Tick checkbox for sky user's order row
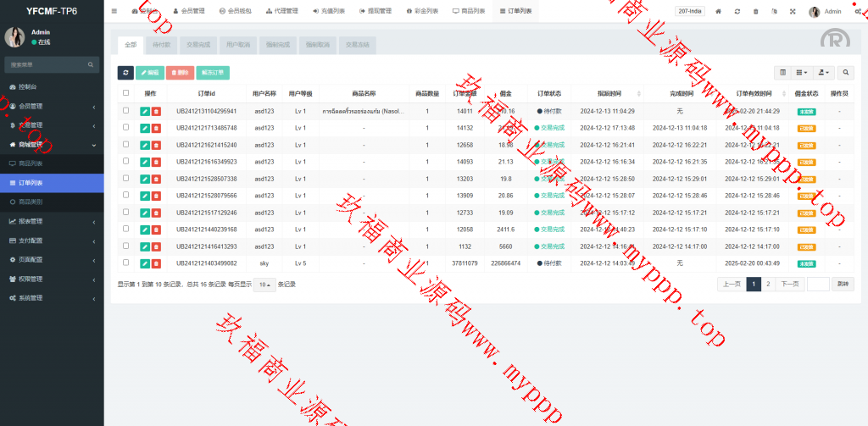Viewport: 868px width, 426px height. point(126,263)
